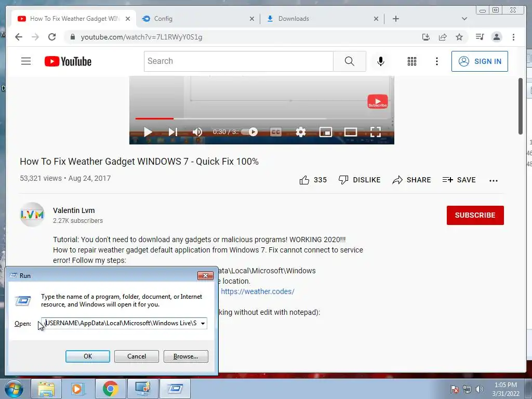Close the Run dialog
Screen dimensions: 532x399
(x=205, y=275)
